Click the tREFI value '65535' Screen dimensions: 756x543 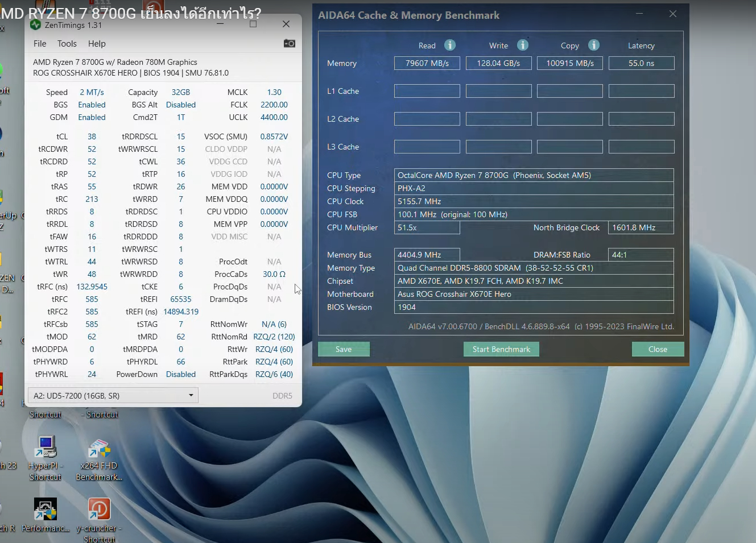[x=181, y=299]
